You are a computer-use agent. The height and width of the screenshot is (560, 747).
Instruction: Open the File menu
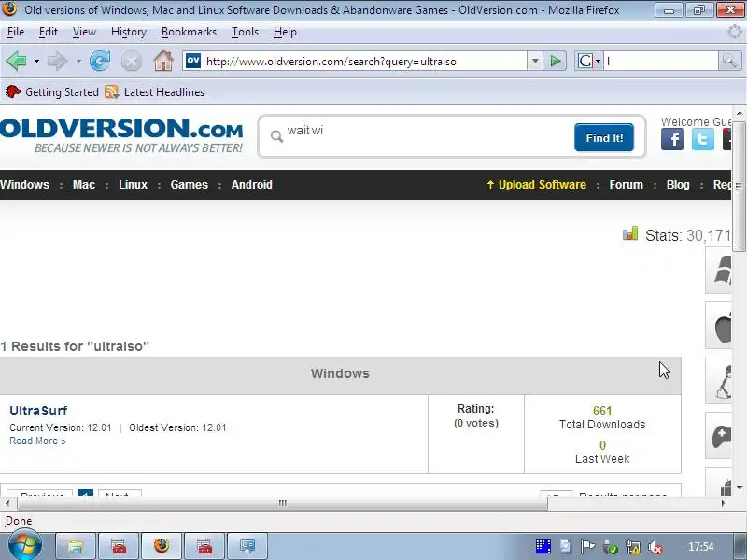[16, 32]
